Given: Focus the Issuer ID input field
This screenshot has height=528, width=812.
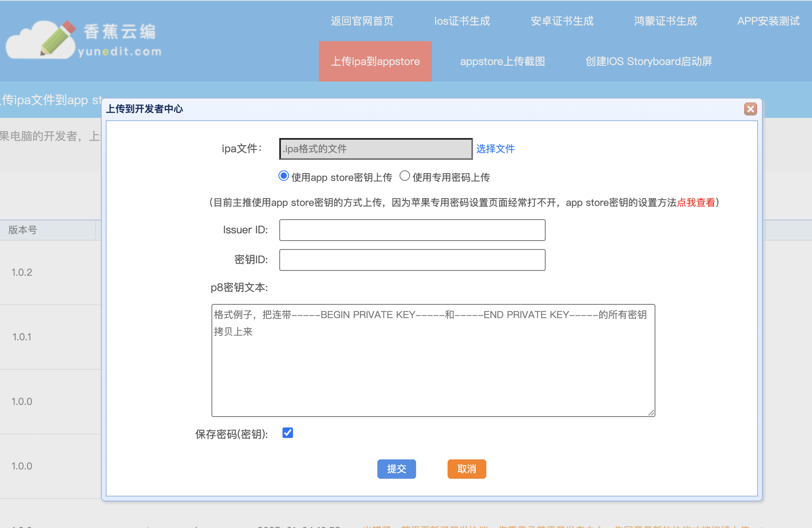Looking at the screenshot, I should 412,230.
